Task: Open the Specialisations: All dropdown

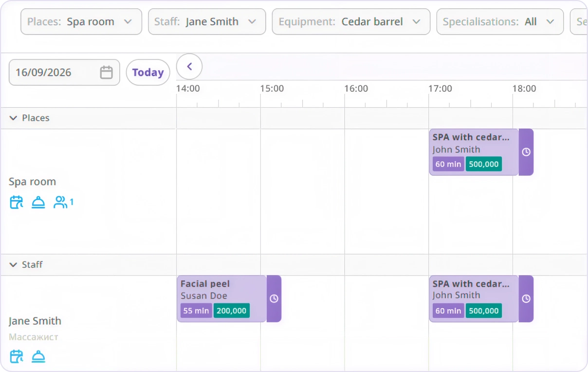Action: [500, 21]
